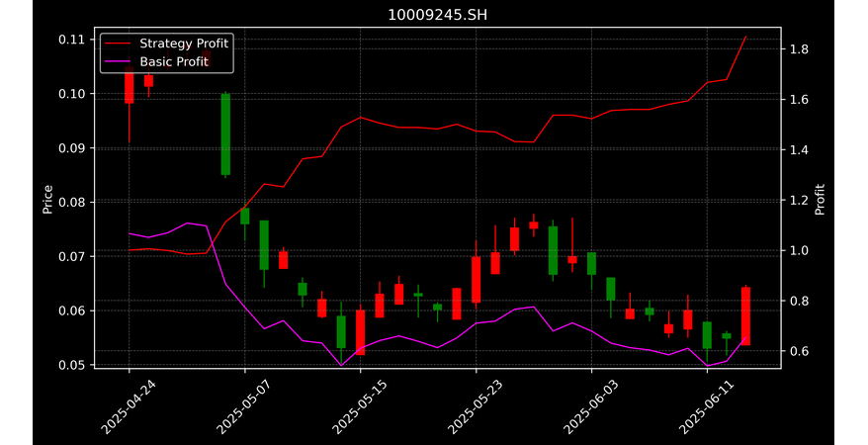Click the 0.11 price tick label
The width and height of the screenshot is (868, 445).
pyautogui.click(x=72, y=40)
